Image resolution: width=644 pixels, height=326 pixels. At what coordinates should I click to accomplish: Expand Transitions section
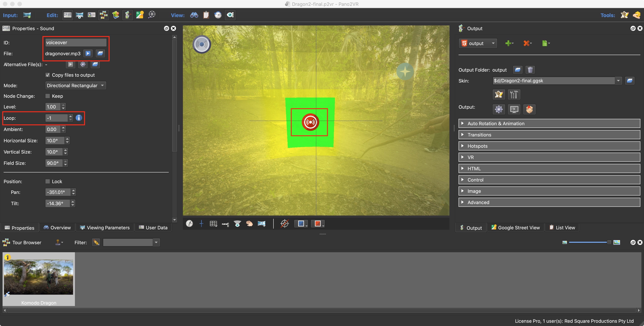[549, 135]
